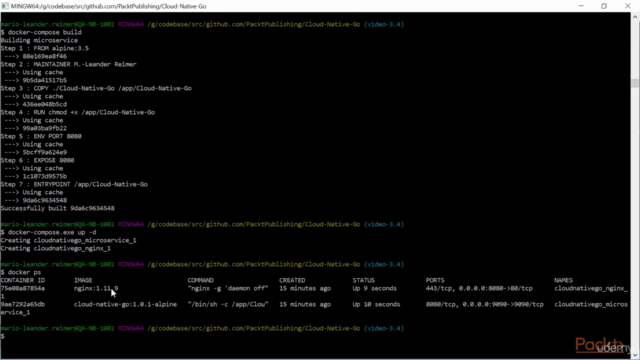The height and width of the screenshot is (360, 640).
Task: Click hash '88e169ea8f46' under Step 1
Action: [x=44, y=56]
